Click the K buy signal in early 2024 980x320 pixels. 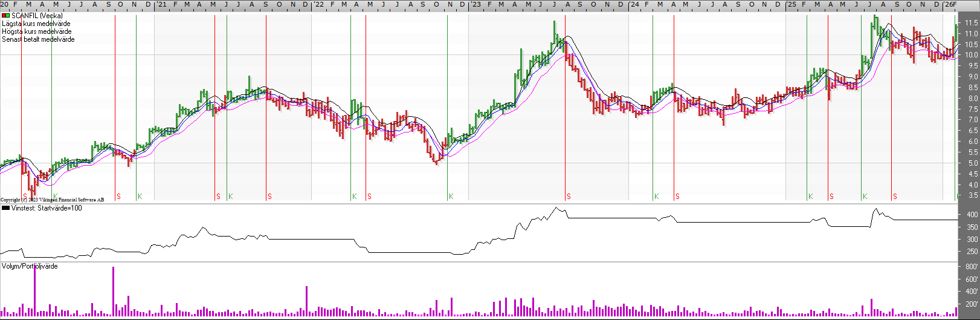656,197
